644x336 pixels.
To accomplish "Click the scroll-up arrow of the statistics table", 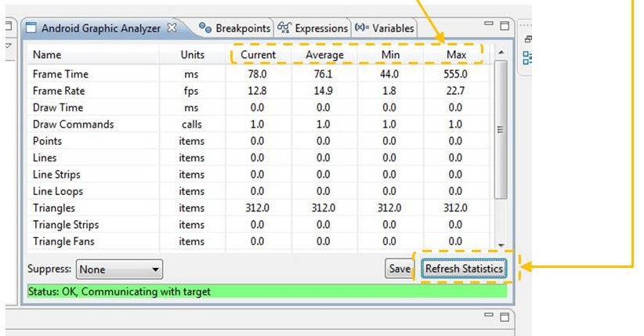I will (x=501, y=52).
